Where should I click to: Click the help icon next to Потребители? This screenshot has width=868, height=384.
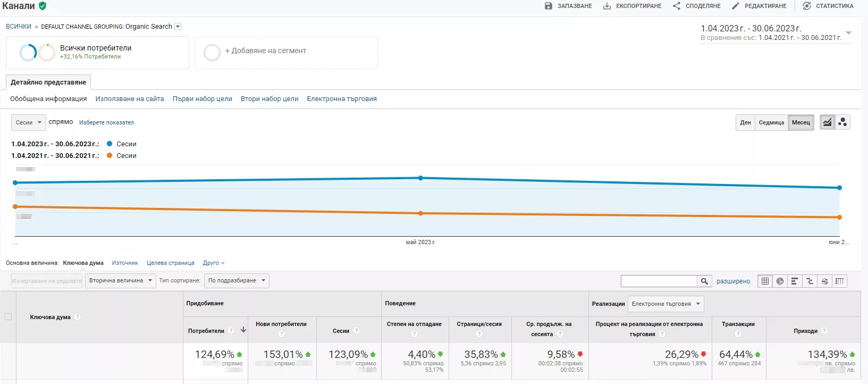coord(231,331)
